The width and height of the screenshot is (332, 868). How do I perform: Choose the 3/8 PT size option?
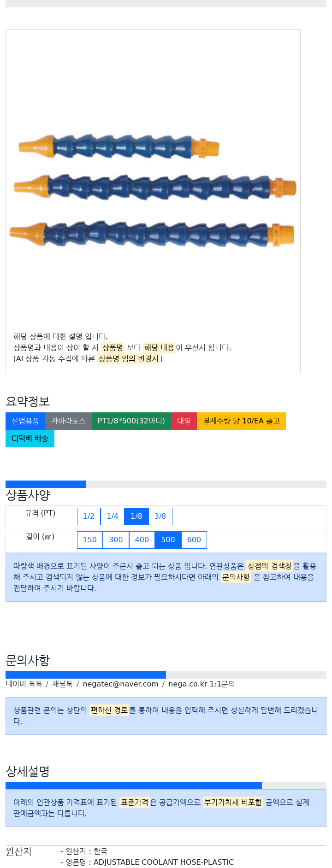coord(160,516)
